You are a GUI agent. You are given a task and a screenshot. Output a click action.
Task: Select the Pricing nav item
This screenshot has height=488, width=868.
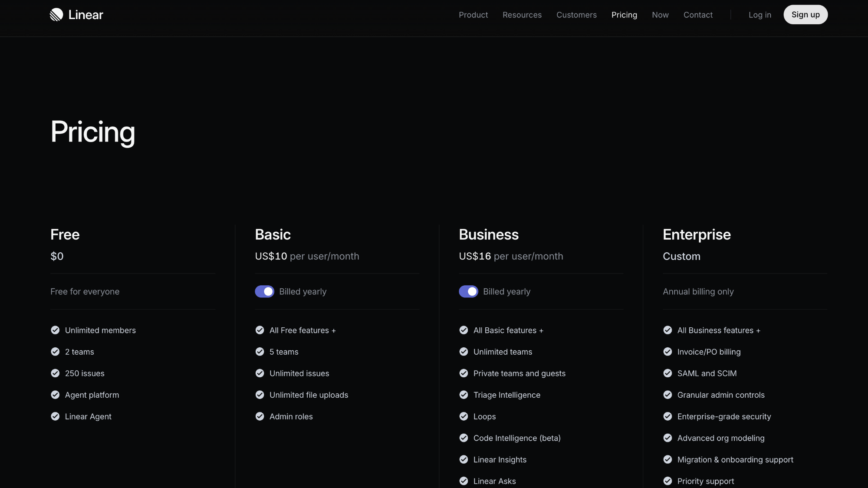pos(624,15)
